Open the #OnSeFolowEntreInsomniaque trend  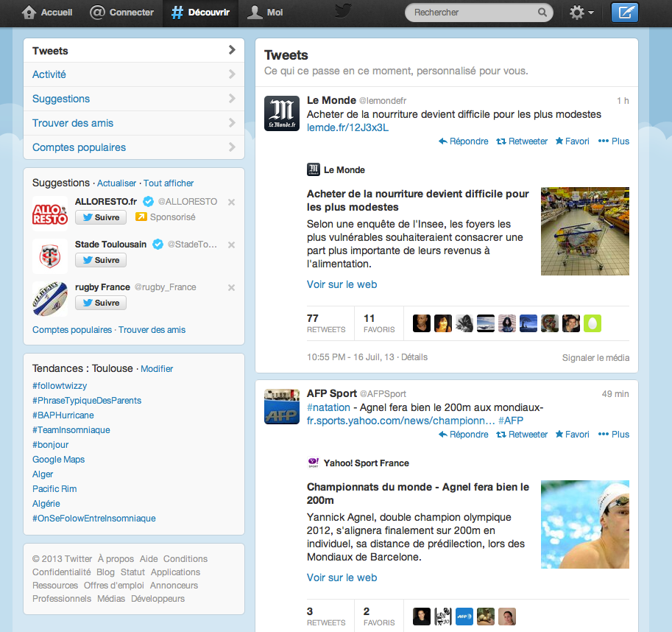[x=94, y=519]
